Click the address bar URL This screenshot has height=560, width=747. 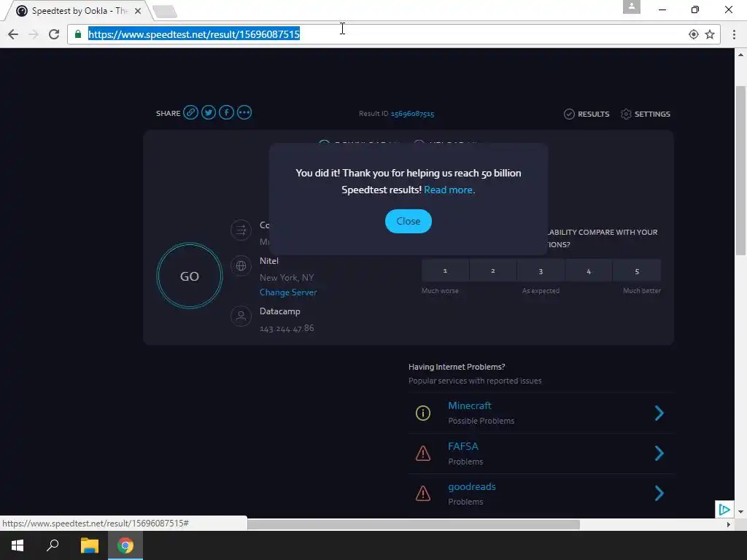(194, 34)
